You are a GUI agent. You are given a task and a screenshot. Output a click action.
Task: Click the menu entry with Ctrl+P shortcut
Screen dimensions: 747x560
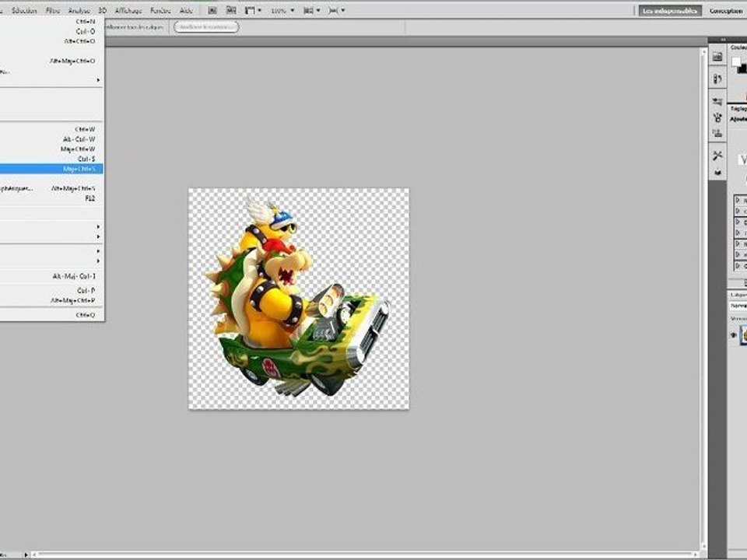(x=51, y=290)
